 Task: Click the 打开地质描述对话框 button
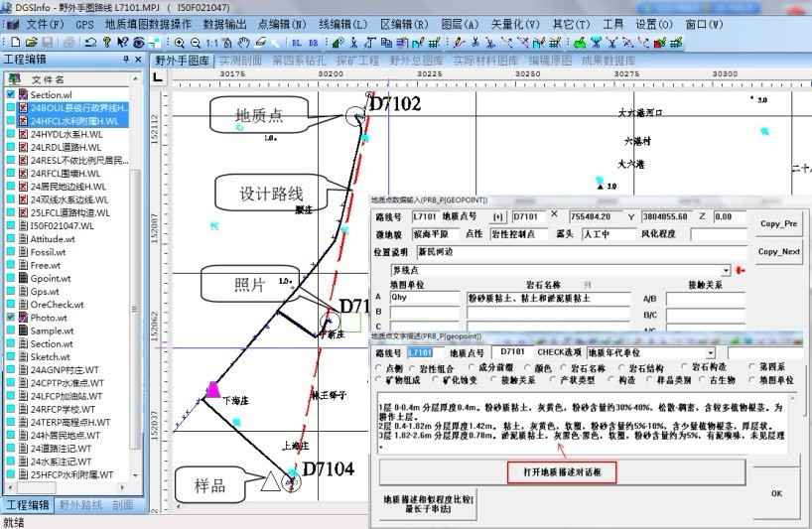point(562,472)
